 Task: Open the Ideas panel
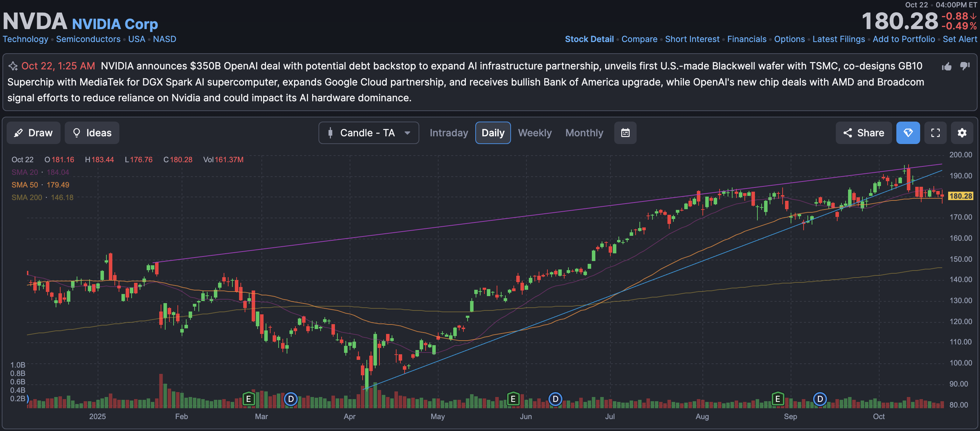[x=92, y=133]
